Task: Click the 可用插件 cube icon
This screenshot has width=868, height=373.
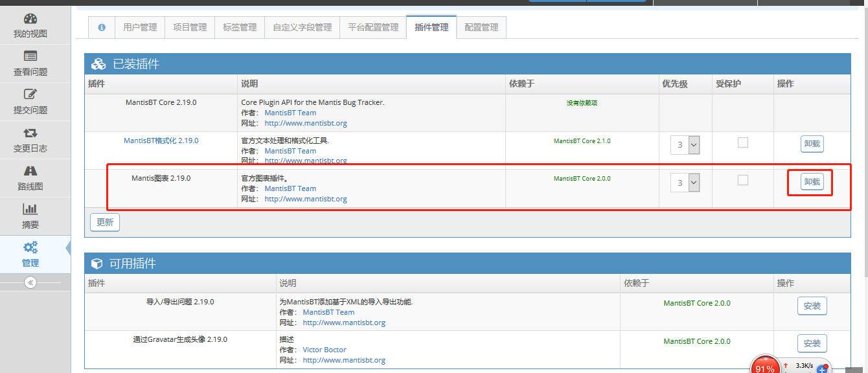Action: tap(97, 264)
